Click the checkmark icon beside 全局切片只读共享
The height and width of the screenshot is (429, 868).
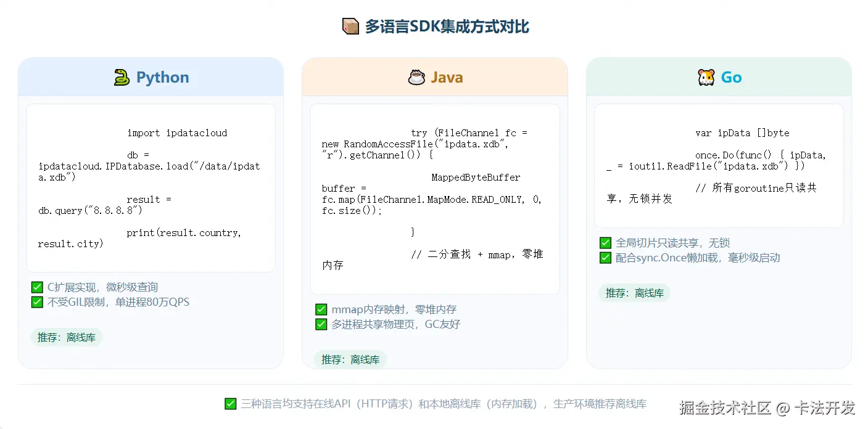(x=605, y=242)
